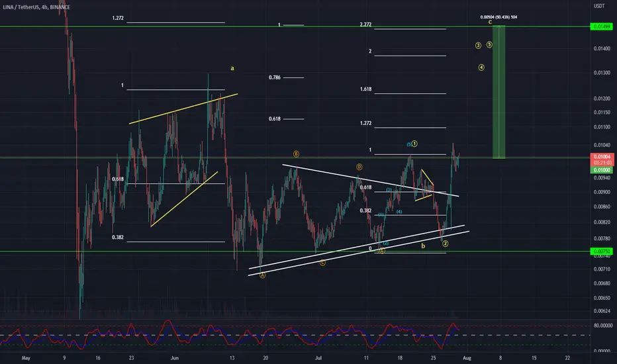Viewport: 617px width, 364px height.
Task: Select the orange circled D wave label
Action: point(359,167)
